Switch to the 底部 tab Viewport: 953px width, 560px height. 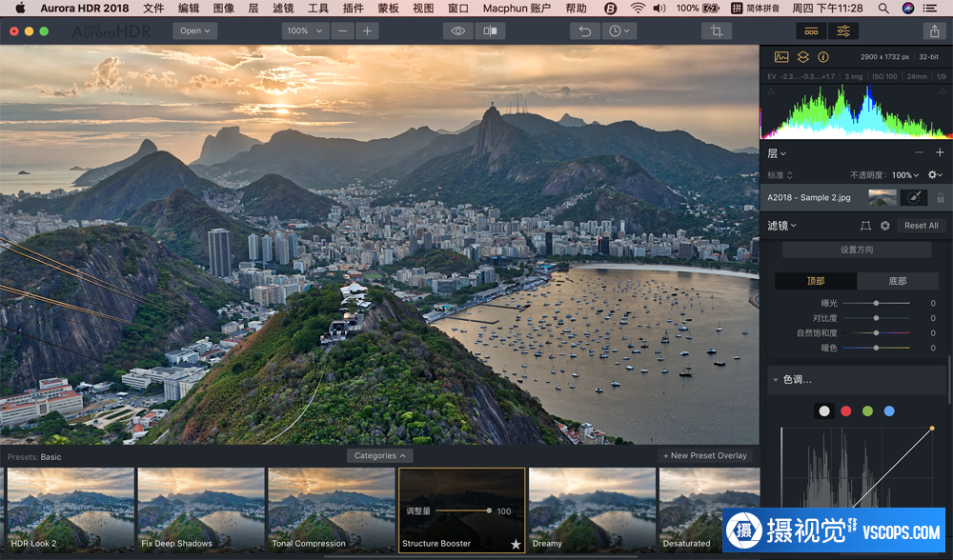898,281
